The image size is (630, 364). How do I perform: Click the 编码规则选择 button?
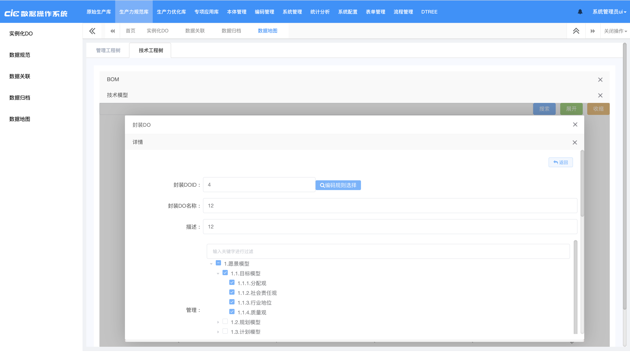tap(338, 185)
